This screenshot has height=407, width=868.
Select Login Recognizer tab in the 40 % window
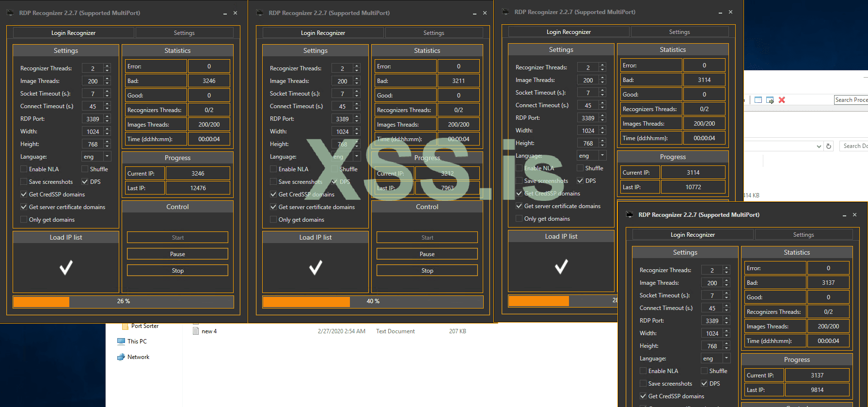(x=323, y=33)
